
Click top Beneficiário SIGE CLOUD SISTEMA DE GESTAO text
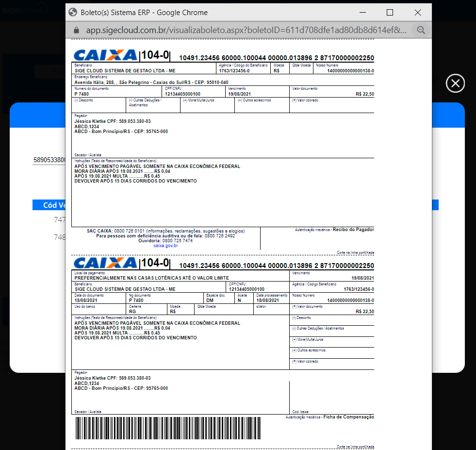click(125, 71)
